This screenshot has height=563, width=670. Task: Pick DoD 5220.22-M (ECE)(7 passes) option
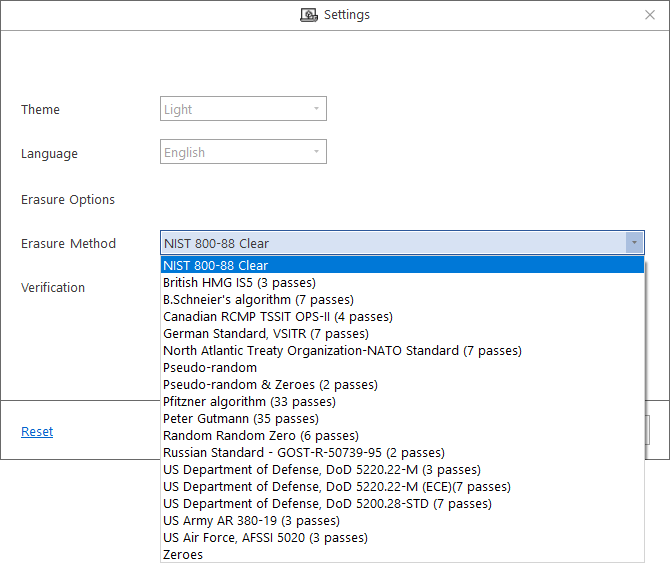pos(403,487)
